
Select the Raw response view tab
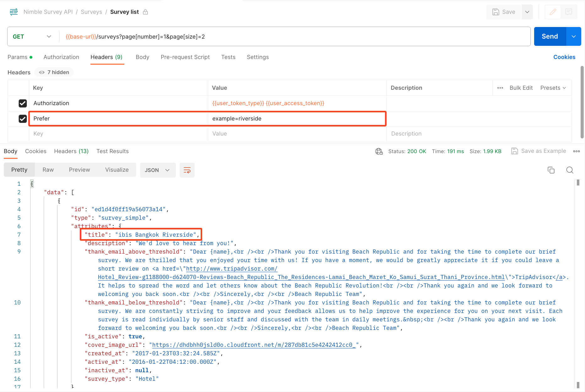tap(48, 170)
